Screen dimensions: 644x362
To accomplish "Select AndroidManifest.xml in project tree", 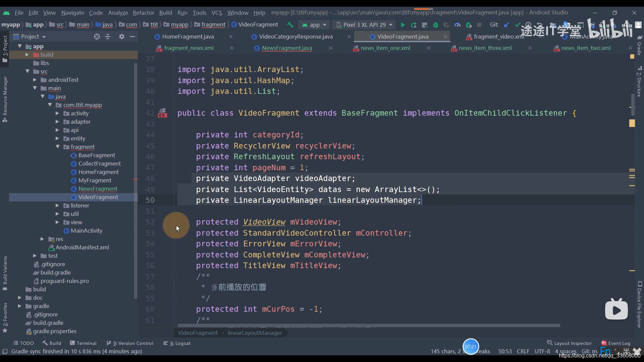I will (x=82, y=247).
